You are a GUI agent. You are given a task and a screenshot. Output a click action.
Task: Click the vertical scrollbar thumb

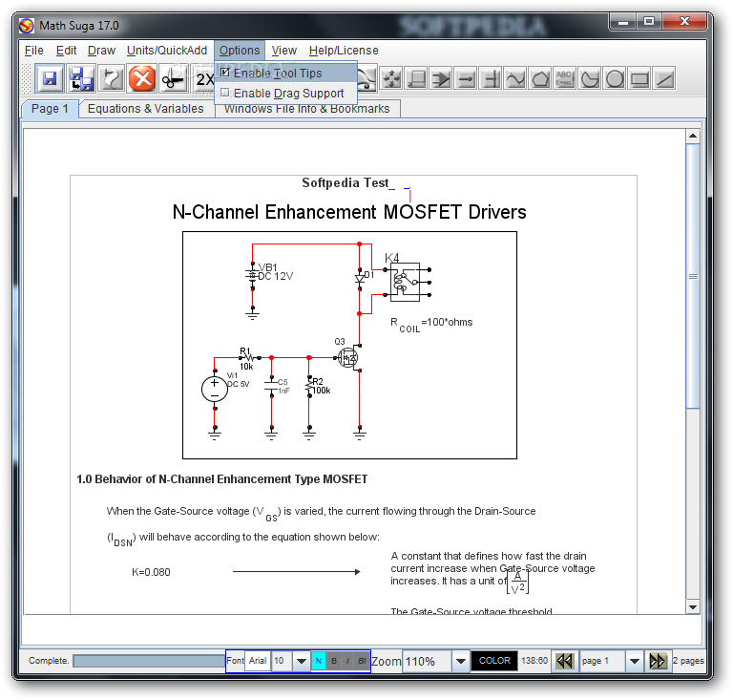[x=693, y=276]
